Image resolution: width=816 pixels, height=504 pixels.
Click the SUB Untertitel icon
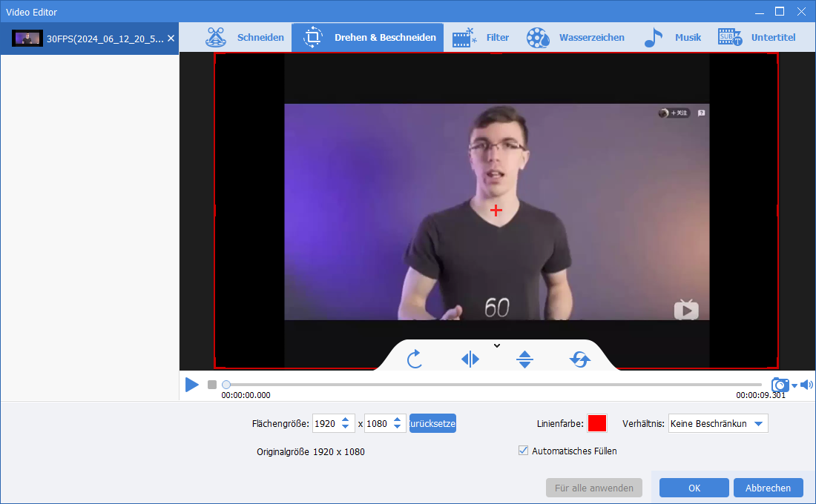point(730,38)
